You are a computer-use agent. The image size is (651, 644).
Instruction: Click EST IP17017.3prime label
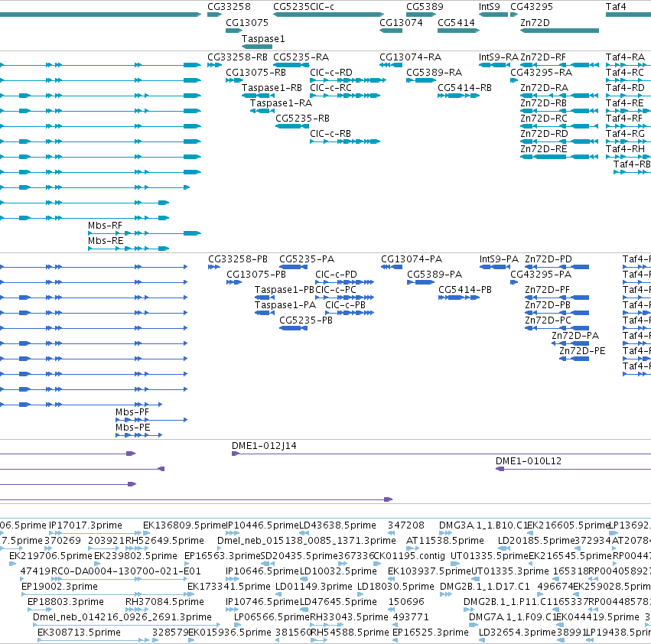click(85, 525)
